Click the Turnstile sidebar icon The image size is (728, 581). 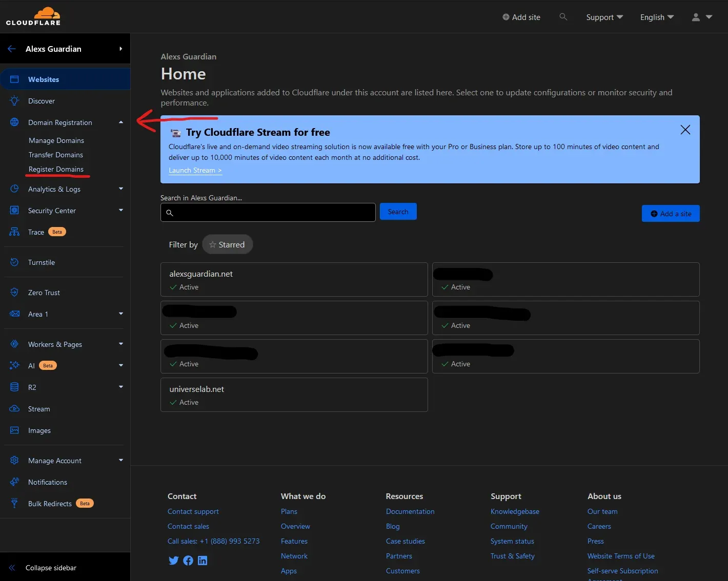pos(14,262)
